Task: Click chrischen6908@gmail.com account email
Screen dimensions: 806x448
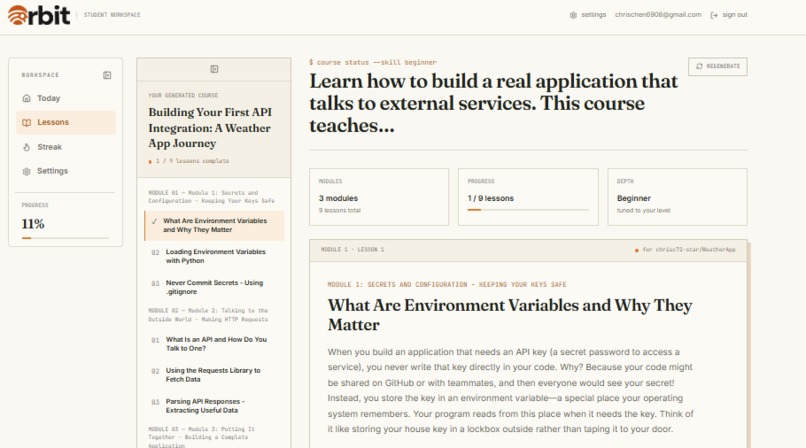Action: click(658, 15)
